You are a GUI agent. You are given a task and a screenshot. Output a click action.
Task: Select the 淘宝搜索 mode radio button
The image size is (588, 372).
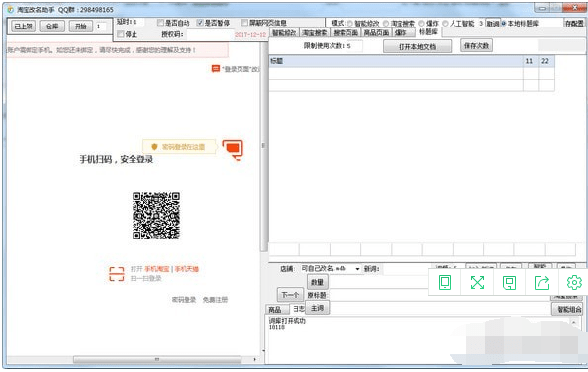click(x=386, y=24)
